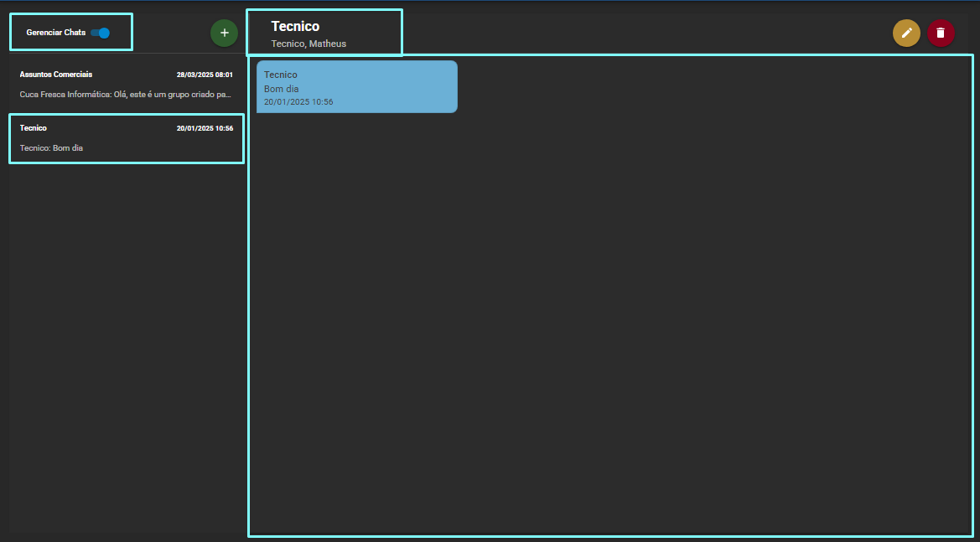Click the 'Tecnico, Matheus' members subtitle
Screen dimensions: 980x542
click(309, 44)
